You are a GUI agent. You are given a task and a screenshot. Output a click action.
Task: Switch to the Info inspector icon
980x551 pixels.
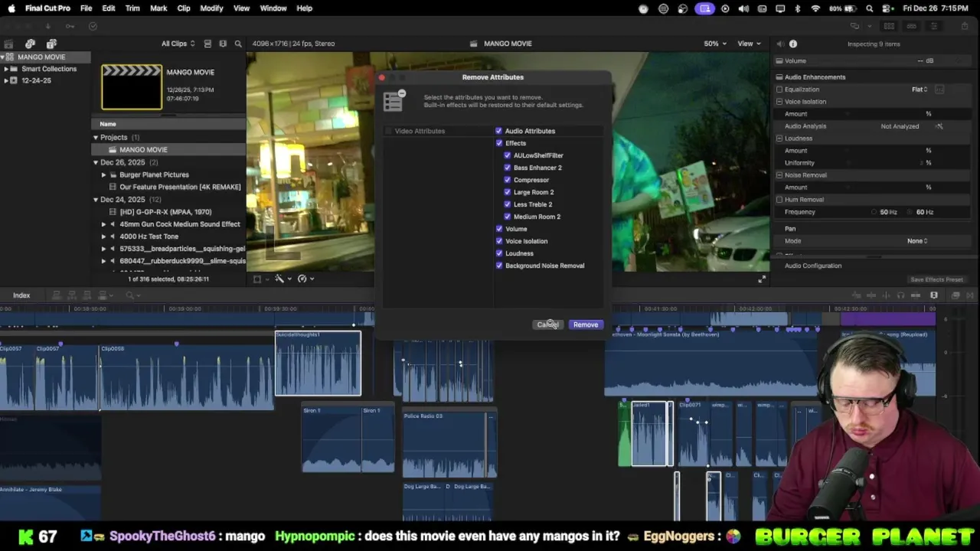tap(793, 44)
